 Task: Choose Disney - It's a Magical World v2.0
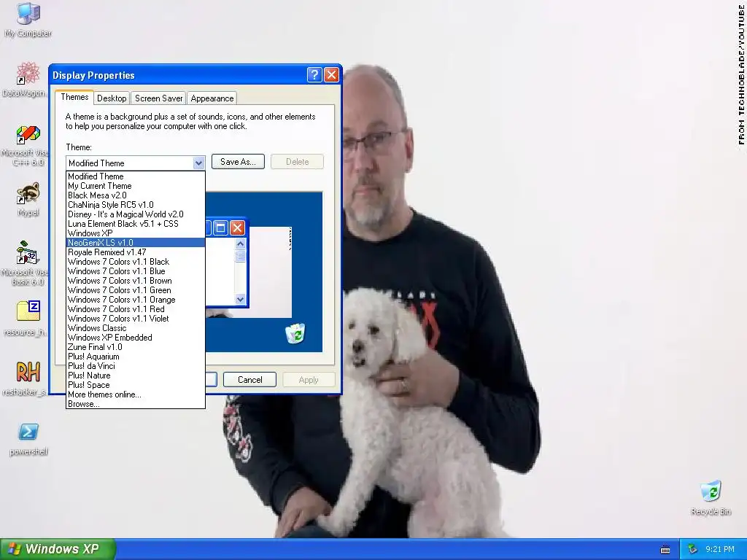click(x=136, y=214)
